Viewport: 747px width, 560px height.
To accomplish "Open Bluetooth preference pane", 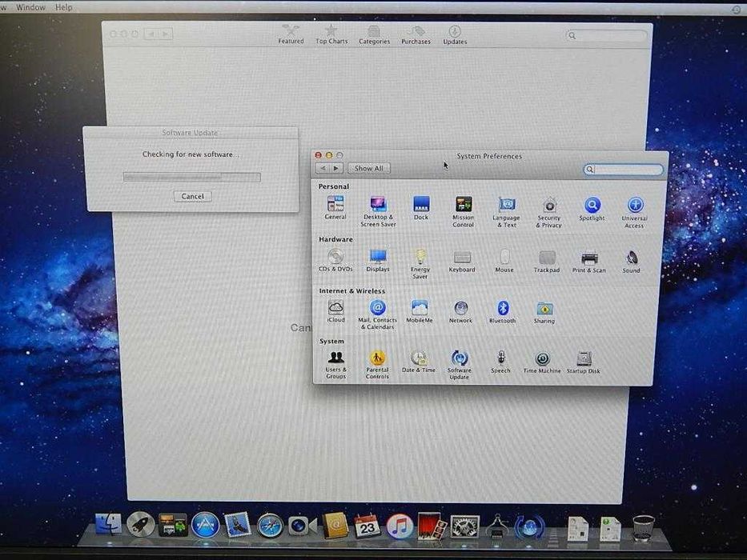I will [503, 312].
